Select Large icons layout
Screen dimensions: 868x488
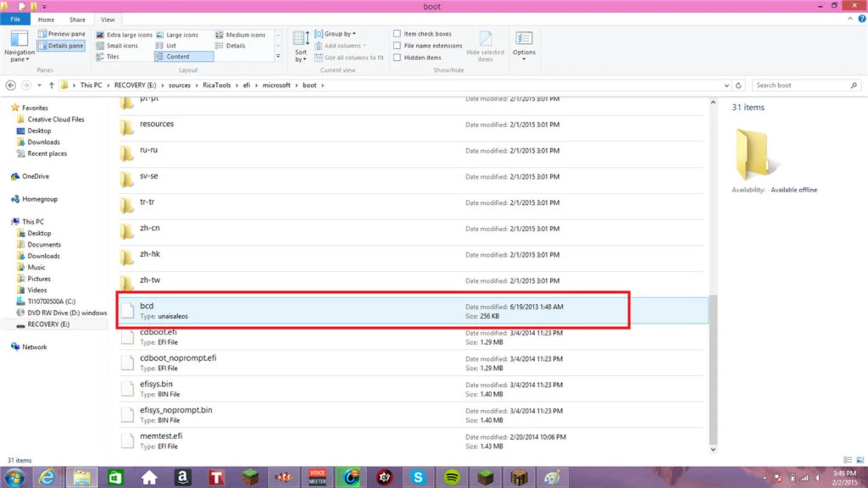point(177,35)
